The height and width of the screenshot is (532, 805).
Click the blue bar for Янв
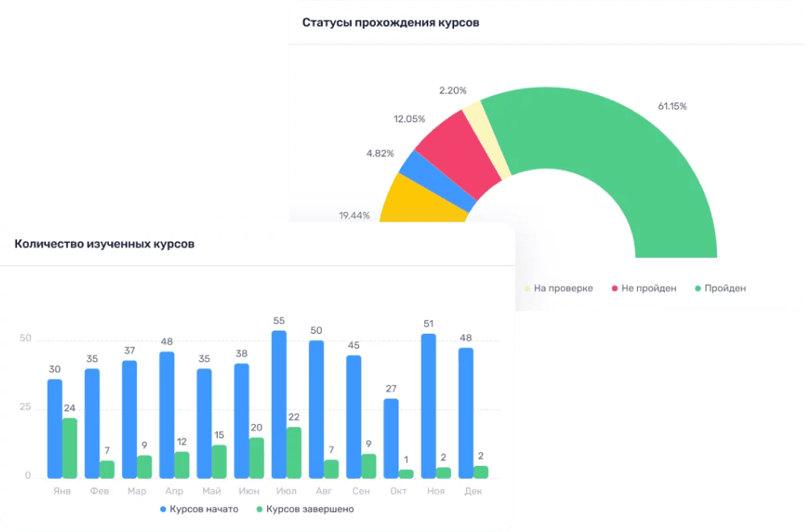click(55, 429)
